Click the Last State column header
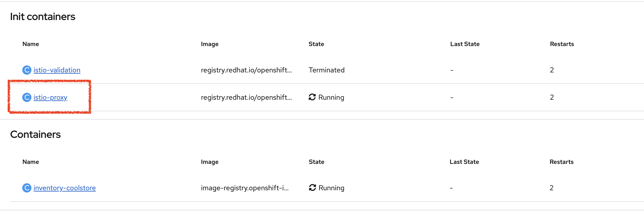Viewport: 644px width, 216px height. pyautogui.click(x=465, y=44)
